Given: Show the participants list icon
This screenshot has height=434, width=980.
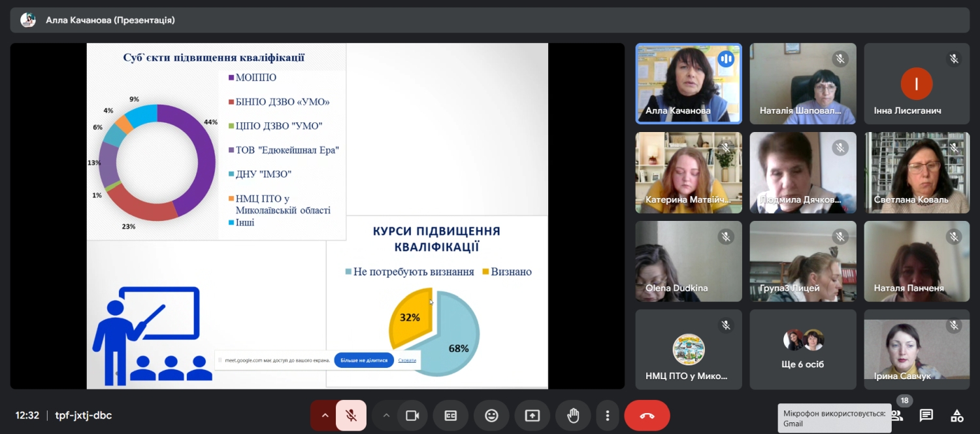Looking at the screenshot, I should [x=897, y=416].
